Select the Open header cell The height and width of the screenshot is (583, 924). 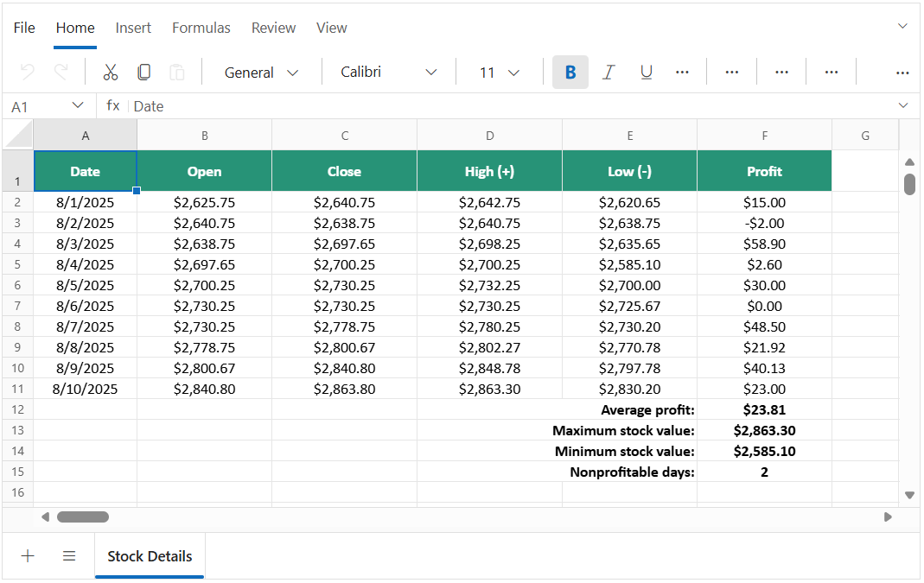pyautogui.click(x=205, y=171)
